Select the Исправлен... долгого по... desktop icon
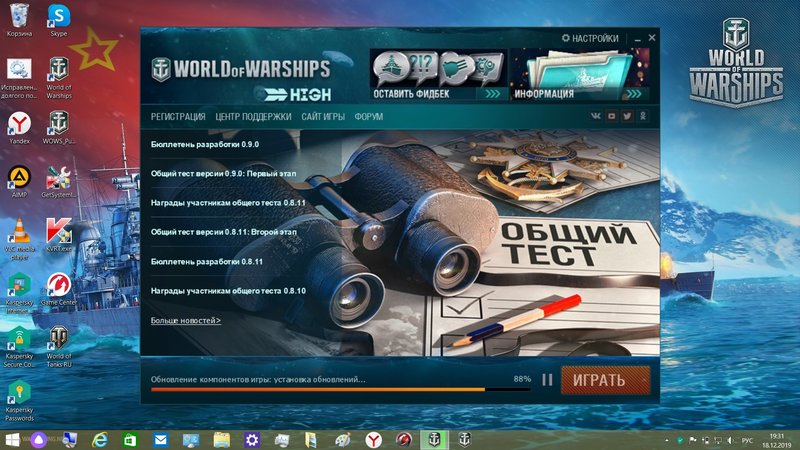This screenshot has height=450, width=800. point(19,78)
